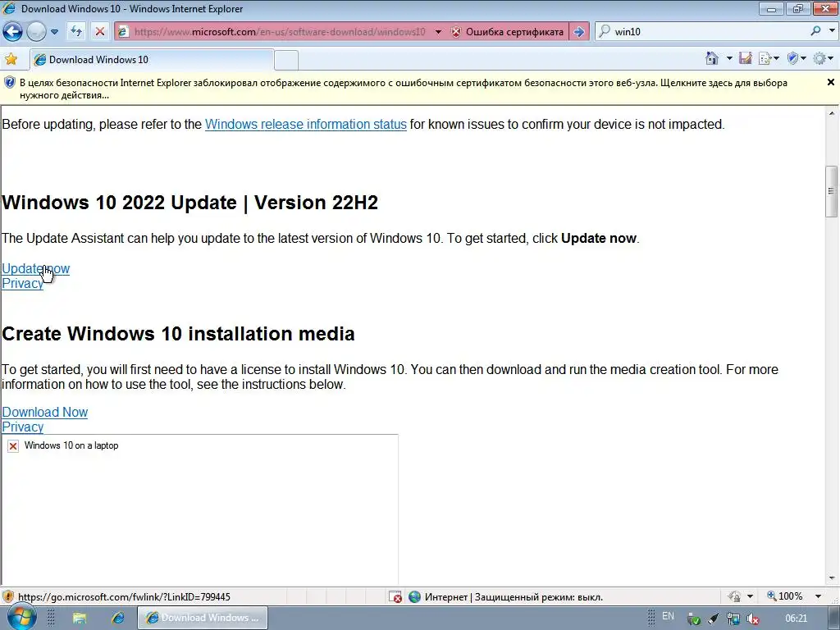Image resolution: width=840 pixels, height=630 pixels.
Task: Stop loading with the red X icon
Action: tap(99, 32)
